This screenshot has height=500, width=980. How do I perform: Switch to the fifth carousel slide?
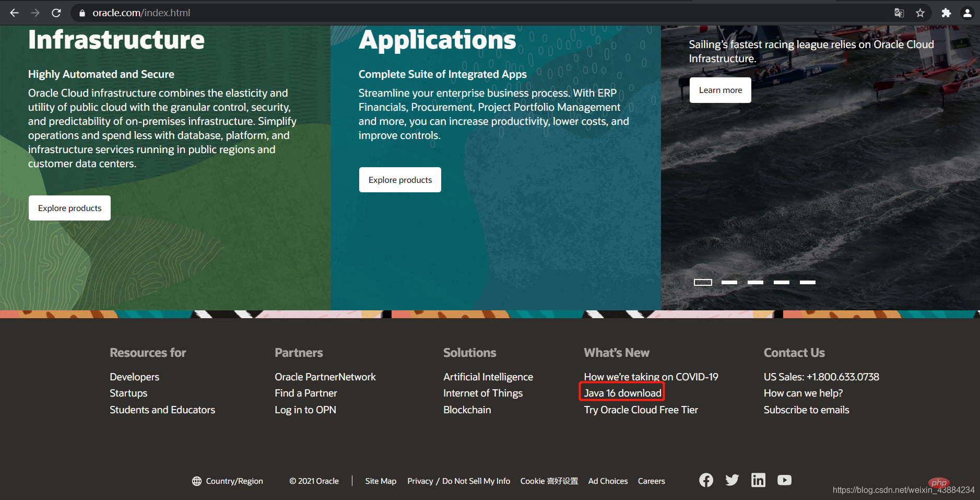(808, 282)
